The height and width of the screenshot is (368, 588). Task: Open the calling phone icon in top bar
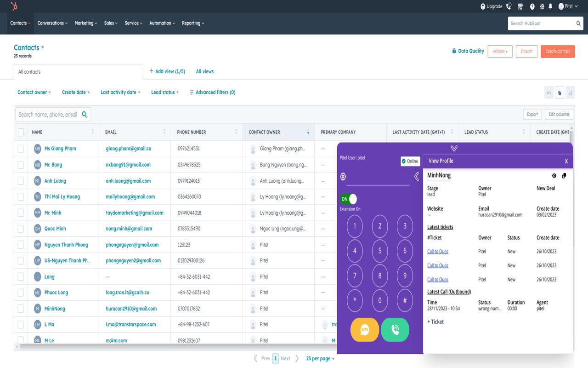(509, 6)
